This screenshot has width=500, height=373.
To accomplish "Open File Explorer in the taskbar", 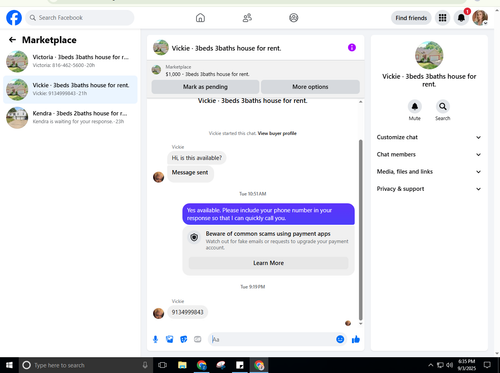I will [182, 365].
